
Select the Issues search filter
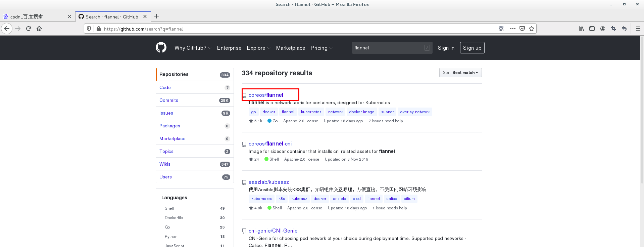coord(195,113)
